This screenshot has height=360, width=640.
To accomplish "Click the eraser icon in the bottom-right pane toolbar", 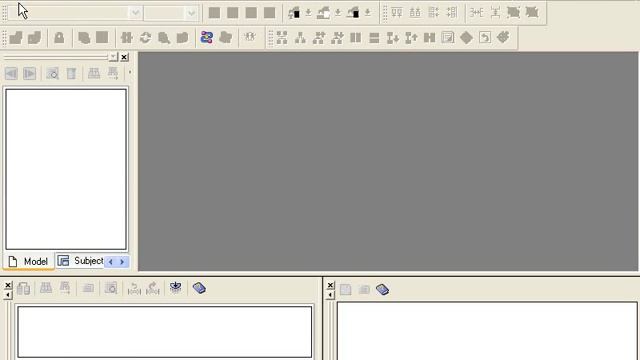I will [382, 289].
